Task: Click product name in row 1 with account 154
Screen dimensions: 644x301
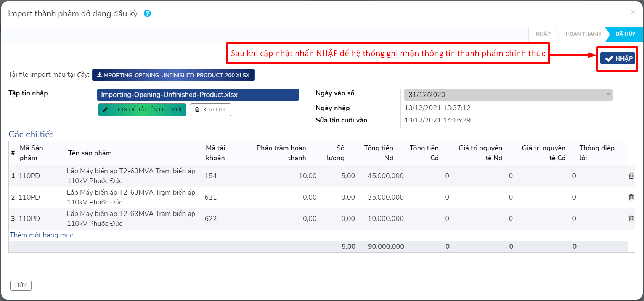Action: click(131, 176)
